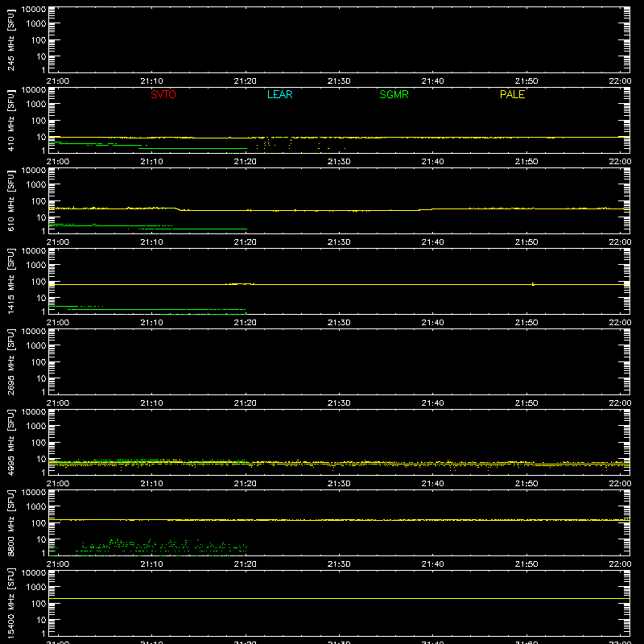Image resolution: width=644 pixels, height=644 pixels.
Task: Click 22:00 tick label below 245 MHz panel
Action: click(x=620, y=81)
